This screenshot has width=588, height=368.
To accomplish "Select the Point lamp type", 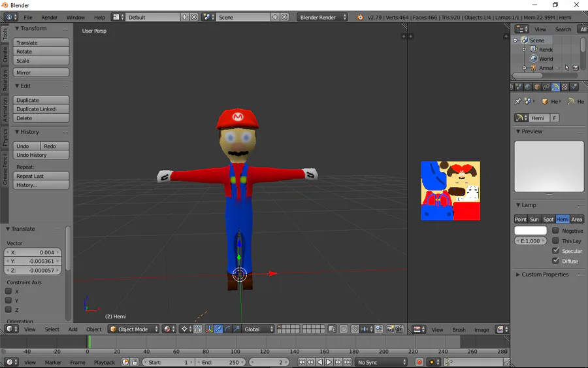I will point(521,220).
